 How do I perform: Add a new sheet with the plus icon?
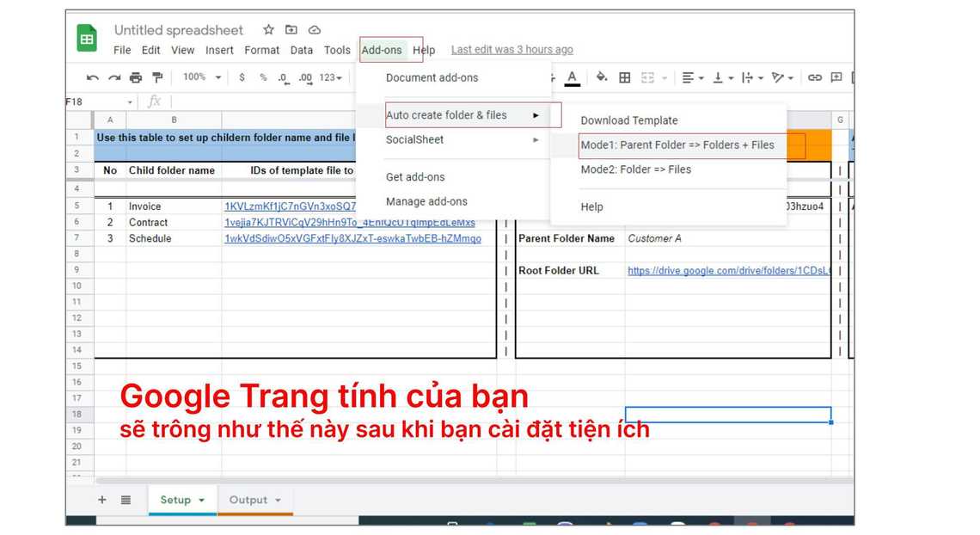pyautogui.click(x=102, y=500)
